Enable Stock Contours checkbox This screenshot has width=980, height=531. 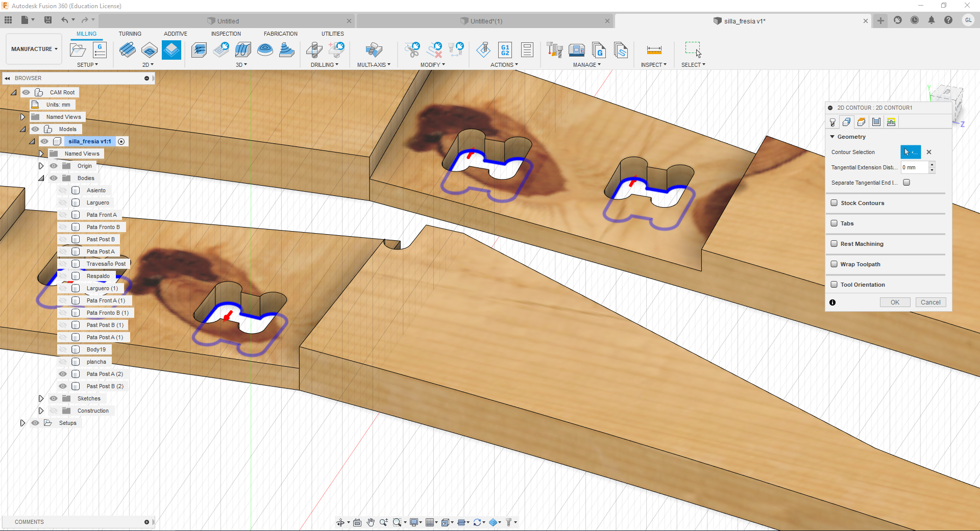[x=834, y=203]
